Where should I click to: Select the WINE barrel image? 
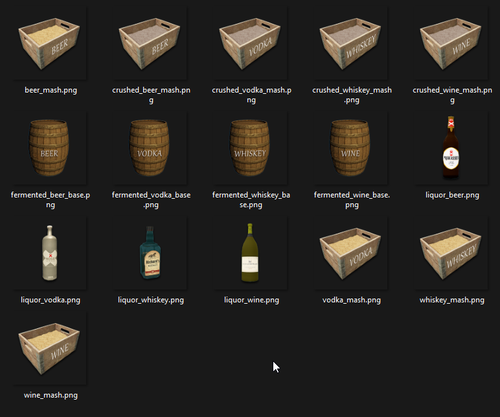pos(350,148)
